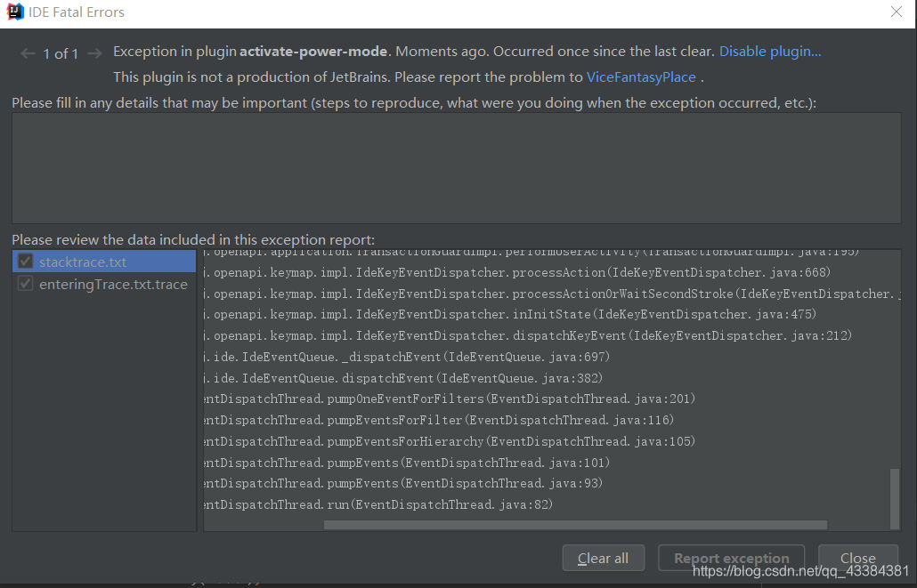Open the ViceFantasyPlace vendor link
This screenshot has width=917, height=588.
click(x=641, y=77)
